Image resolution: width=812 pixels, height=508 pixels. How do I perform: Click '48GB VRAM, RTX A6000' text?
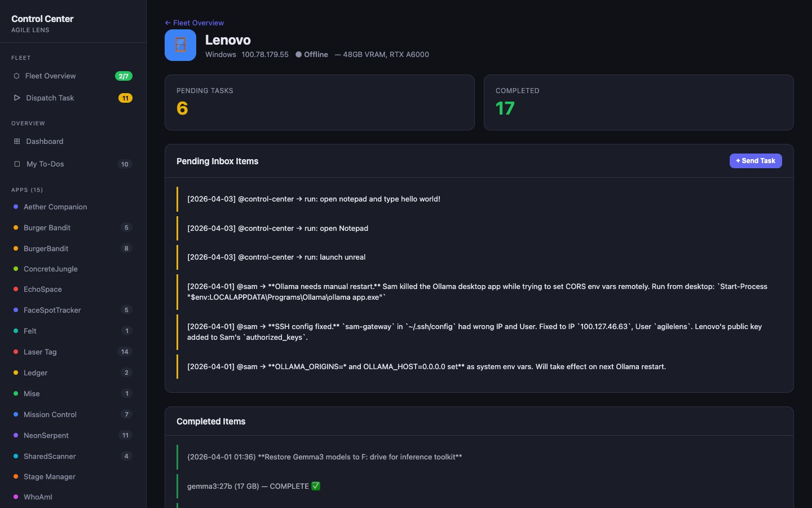click(386, 55)
